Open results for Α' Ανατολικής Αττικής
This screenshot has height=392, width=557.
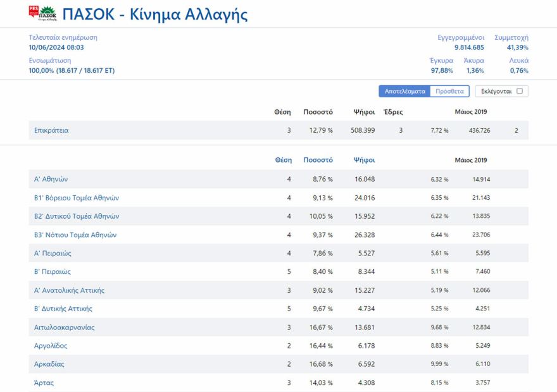[x=68, y=290]
